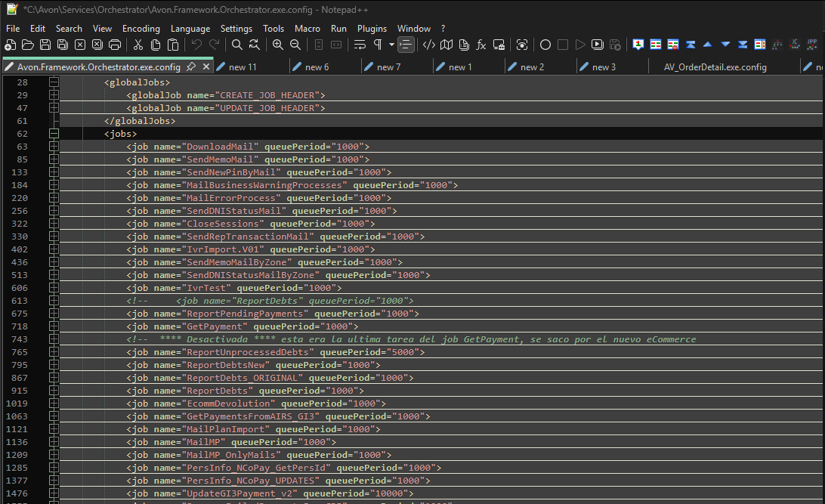Pin the Avon.Framework.Orchestrator.exe.config tab

point(191,66)
